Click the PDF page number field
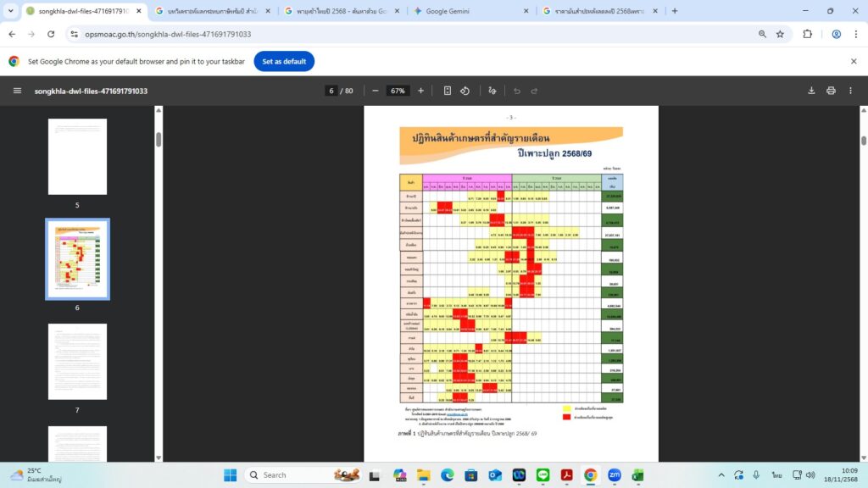Image resolution: width=868 pixels, height=488 pixels. coord(331,91)
